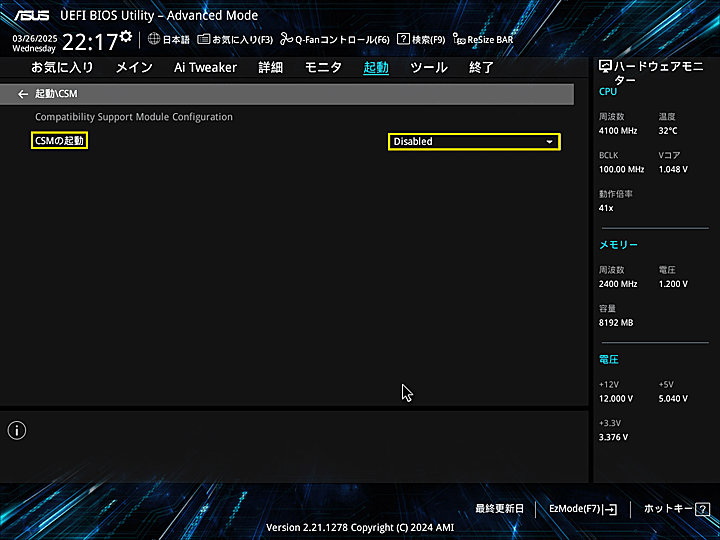Image resolution: width=720 pixels, height=540 pixels.
Task: Open the CSMの起動 Disabled dropdown
Action: (474, 141)
